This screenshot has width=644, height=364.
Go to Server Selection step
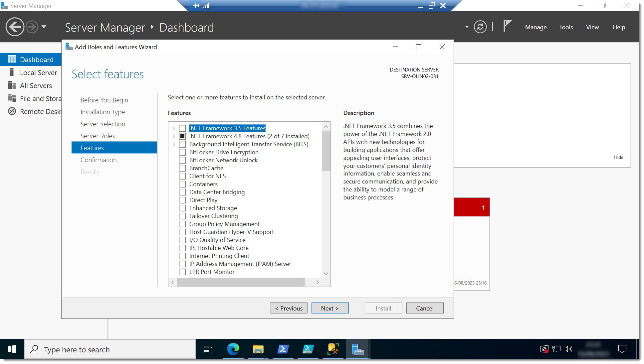coord(103,124)
